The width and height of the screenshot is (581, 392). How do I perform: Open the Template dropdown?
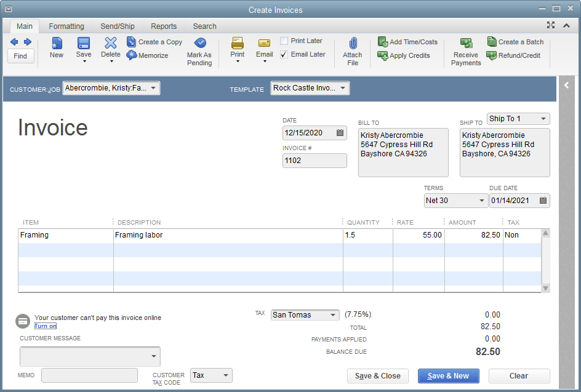pyautogui.click(x=343, y=88)
